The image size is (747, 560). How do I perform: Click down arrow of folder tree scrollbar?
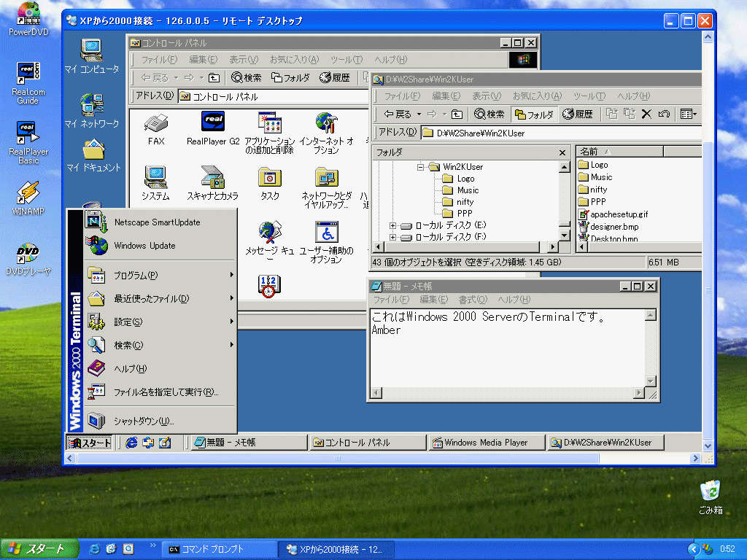point(564,236)
